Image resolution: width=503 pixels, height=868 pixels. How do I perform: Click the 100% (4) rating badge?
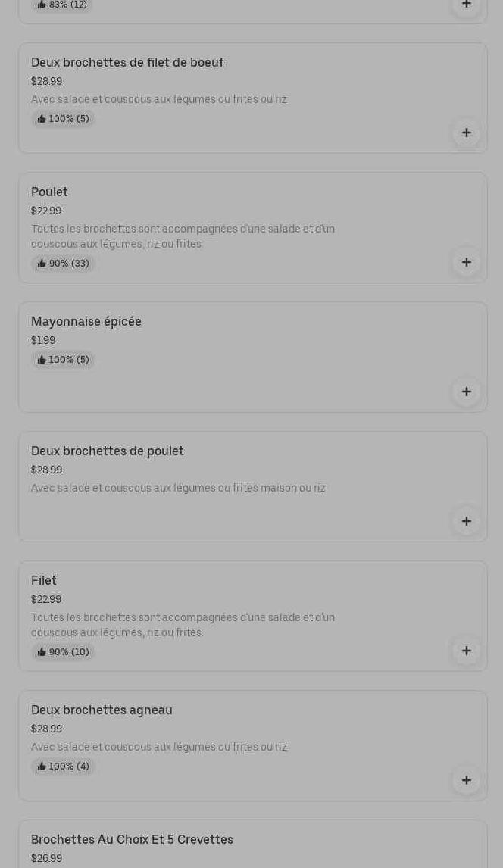[x=64, y=767]
